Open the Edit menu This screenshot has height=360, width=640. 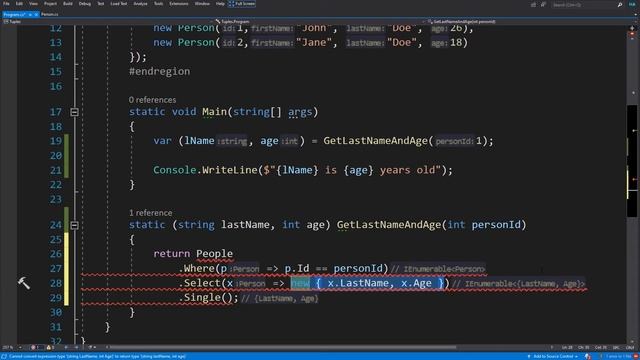pyautogui.click(x=19, y=4)
